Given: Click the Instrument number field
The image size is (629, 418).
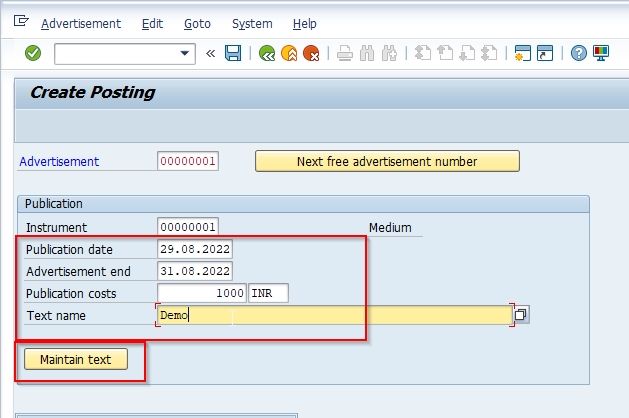Looking at the screenshot, I should tap(188, 227).
